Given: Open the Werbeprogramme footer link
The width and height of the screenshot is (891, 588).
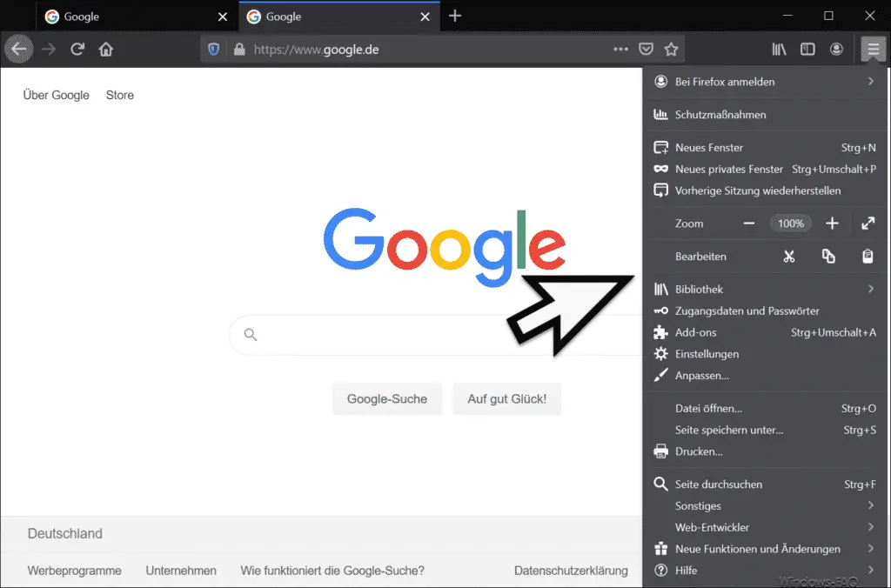Looking at the screenshot, I should (75, 571).
